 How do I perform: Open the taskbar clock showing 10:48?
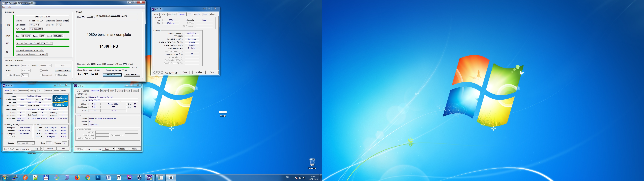pyautogui.click(x=313, y=178)
